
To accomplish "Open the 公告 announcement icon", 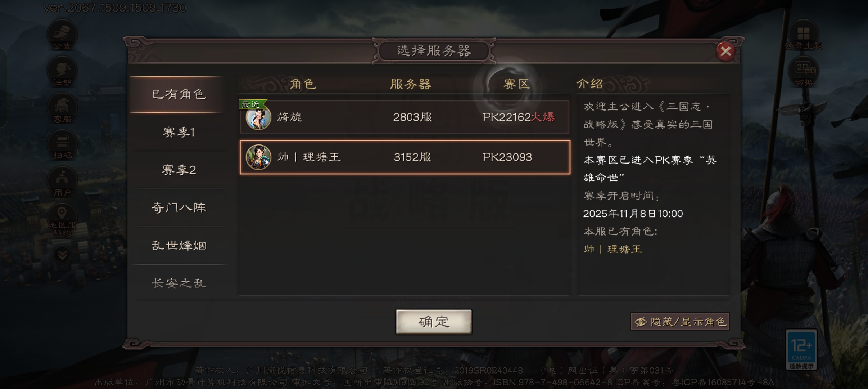I will click(62, 35).
